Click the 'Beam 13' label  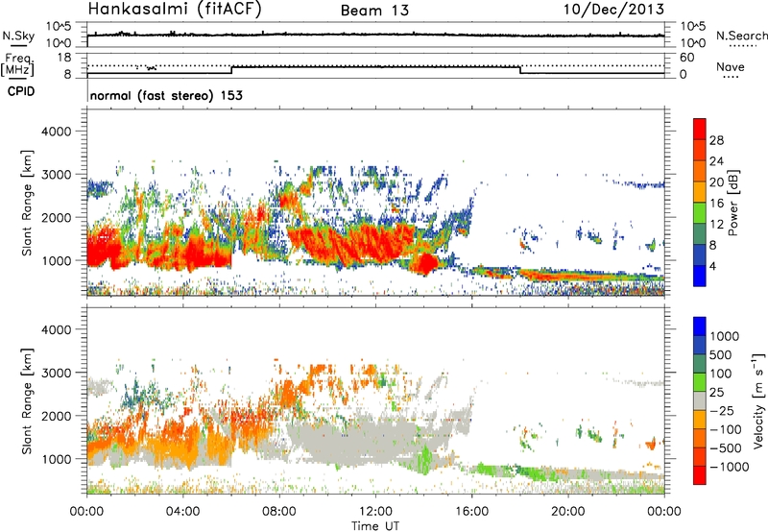pyautogui.click(x=374, y=11)
